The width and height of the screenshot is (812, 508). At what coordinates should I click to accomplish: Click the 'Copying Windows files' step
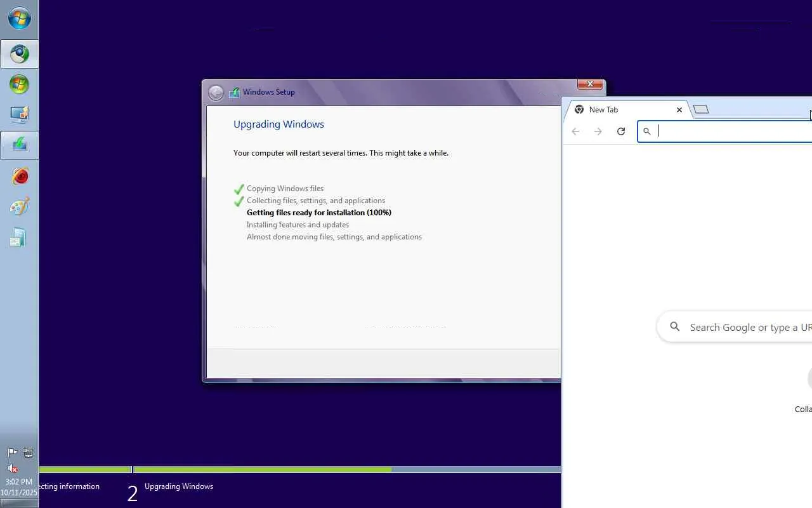(285, 189)
